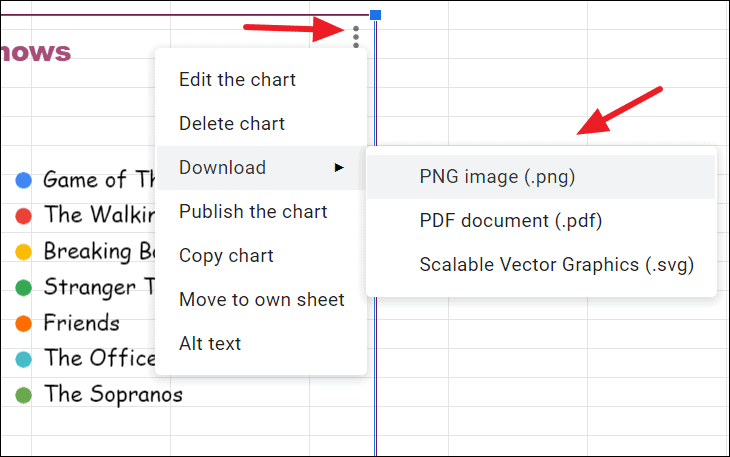Click the blue chart resize handle
Viewport: 730px width, 457px height.
pyautogui.click(x=375, y=15)
